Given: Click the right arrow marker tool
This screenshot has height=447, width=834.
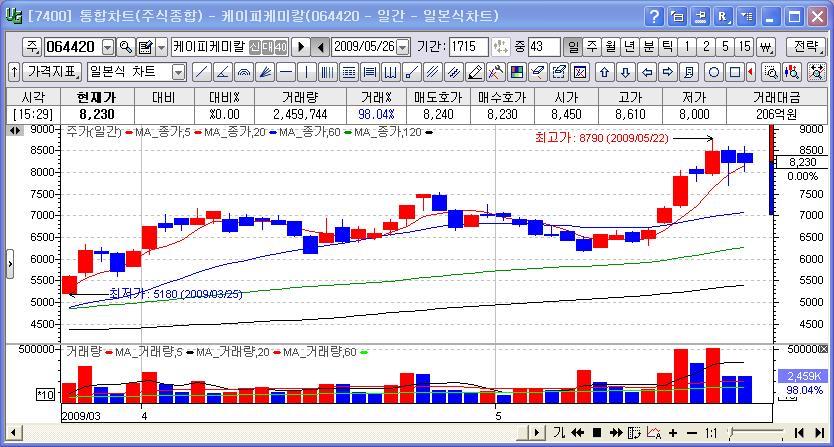Looking at the screenshot, I should coord(668,72).
